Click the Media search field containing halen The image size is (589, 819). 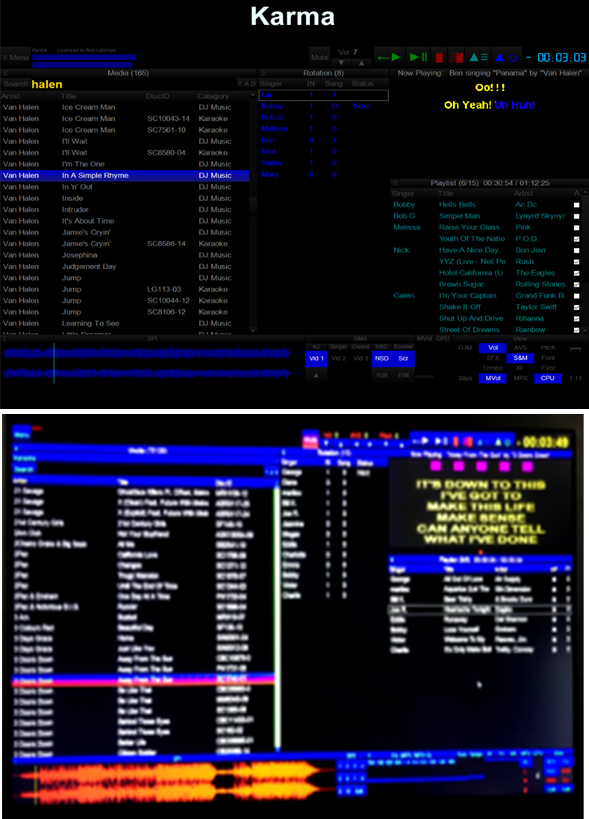click(x=133, y=84)
